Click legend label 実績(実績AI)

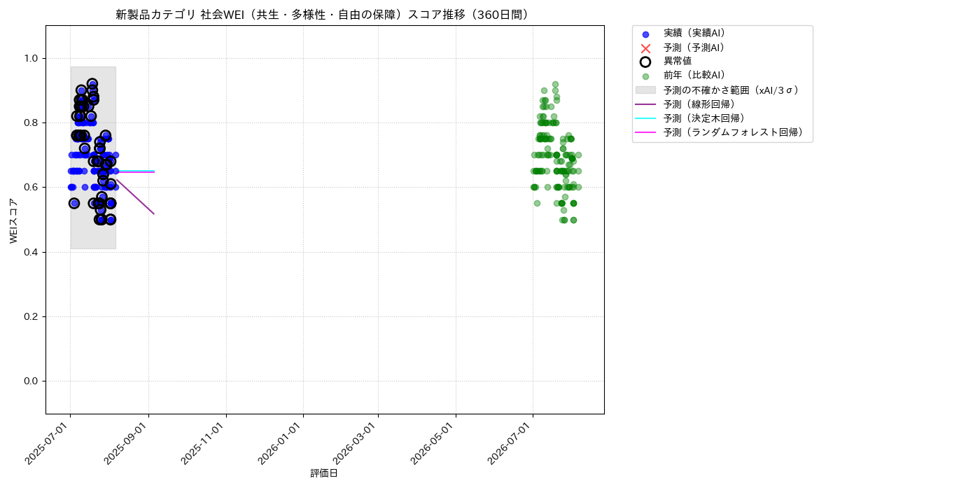click(x=694, y=34)
